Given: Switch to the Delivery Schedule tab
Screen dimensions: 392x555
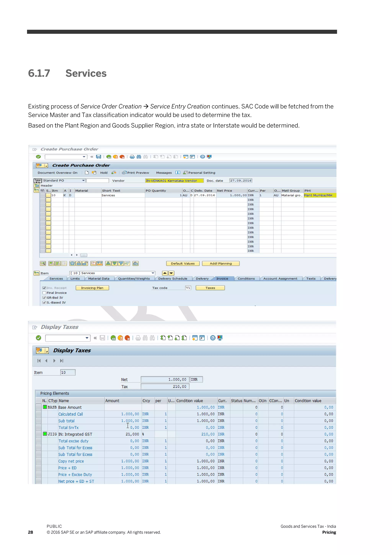Looking at the screenshot, I should [173, 279].
